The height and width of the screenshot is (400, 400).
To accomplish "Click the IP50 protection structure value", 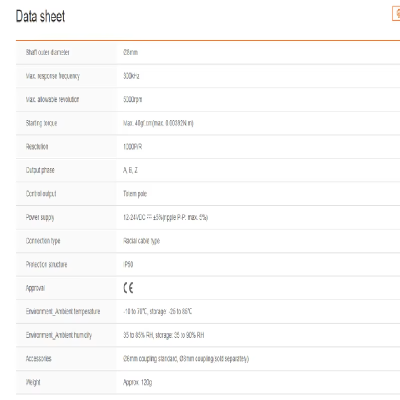I will pyautogui.click(x=128, y=265).
